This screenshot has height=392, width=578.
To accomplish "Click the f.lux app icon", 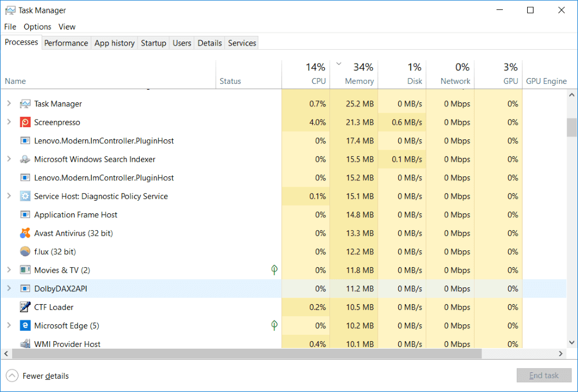I will click(25, 252).
